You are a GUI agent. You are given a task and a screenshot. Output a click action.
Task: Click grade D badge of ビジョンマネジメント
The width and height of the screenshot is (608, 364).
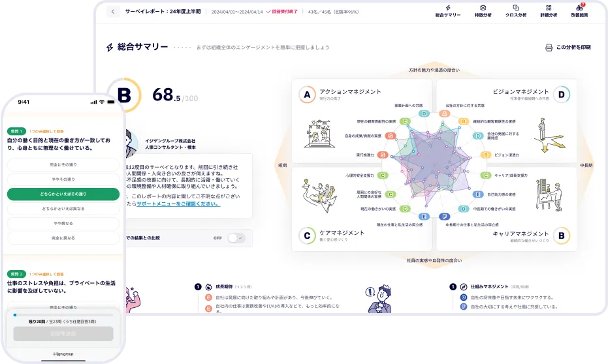[561, 95]
